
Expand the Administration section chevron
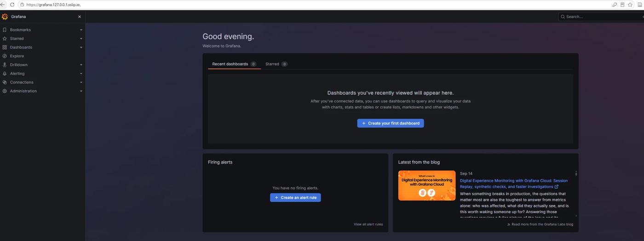click(81, 91)
